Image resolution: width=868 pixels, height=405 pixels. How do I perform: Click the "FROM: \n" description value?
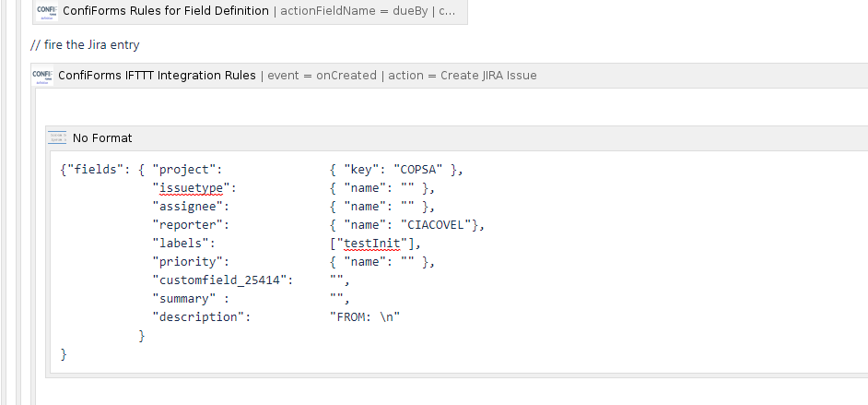[x=365, y=317]
